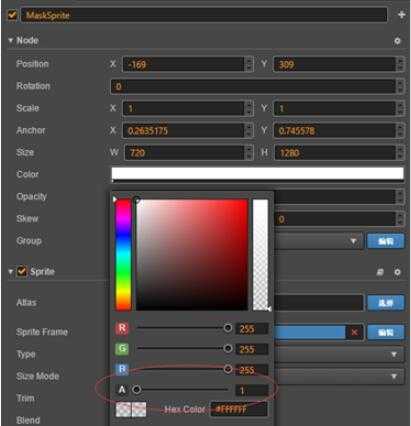Collapse the Node section triangle
Viewport: 411px width, 426px height.
(x=11, y=40)
